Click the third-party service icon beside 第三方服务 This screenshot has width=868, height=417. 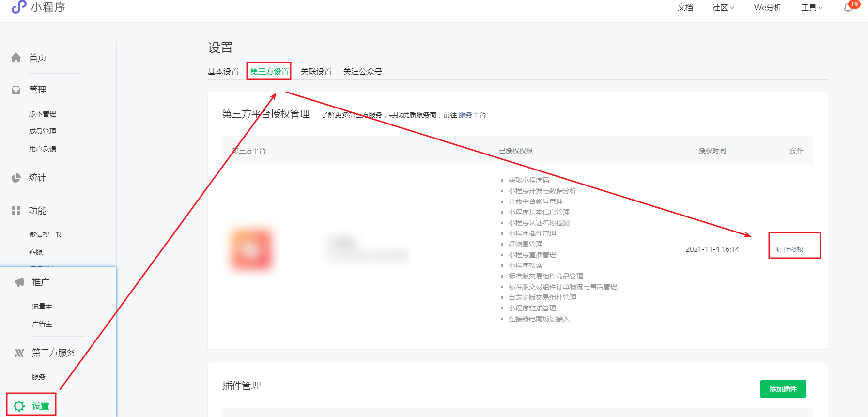19,353
